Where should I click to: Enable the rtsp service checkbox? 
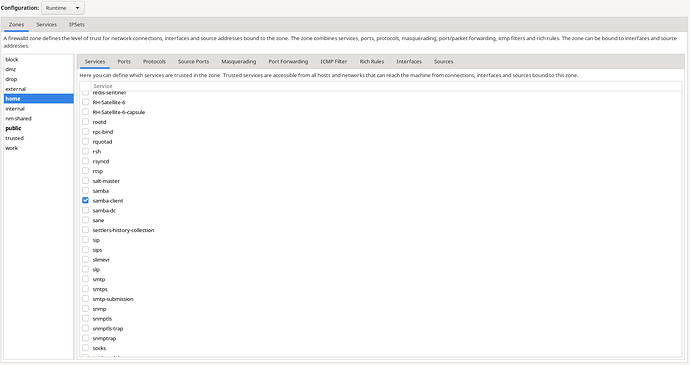coord(85,171)
